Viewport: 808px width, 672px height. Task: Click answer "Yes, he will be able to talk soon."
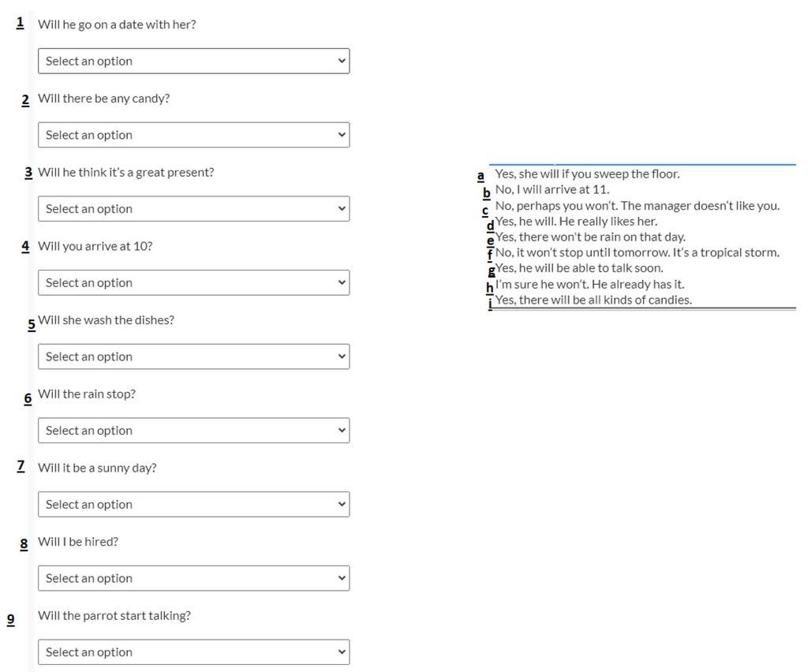pos(579,268)
